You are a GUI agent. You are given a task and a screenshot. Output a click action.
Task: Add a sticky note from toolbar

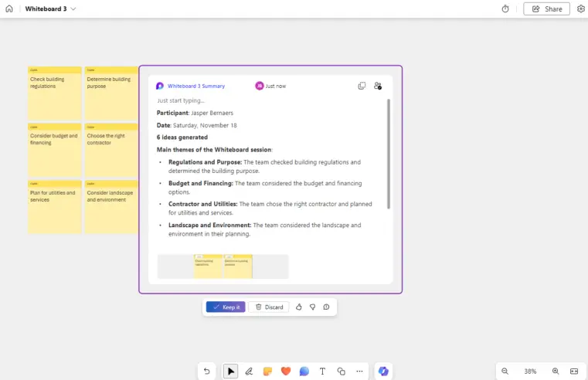click(267, 372)
